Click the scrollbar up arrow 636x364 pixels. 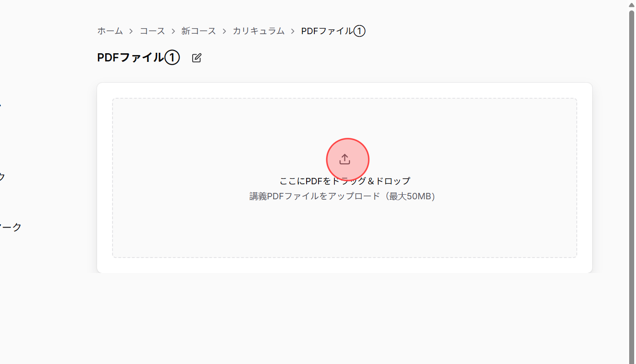[632, 4]
